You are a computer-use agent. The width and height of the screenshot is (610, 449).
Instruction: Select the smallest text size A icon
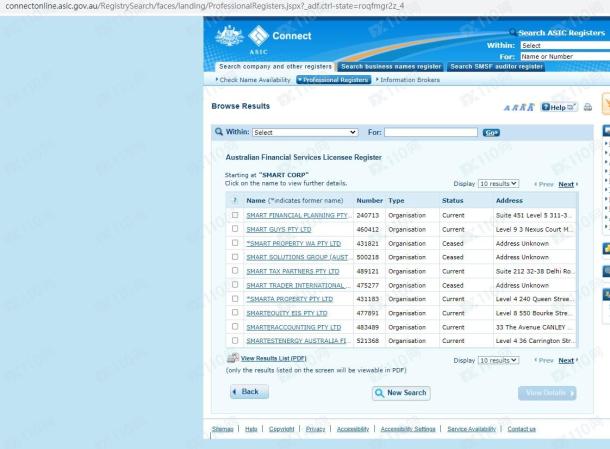[507, 108]
